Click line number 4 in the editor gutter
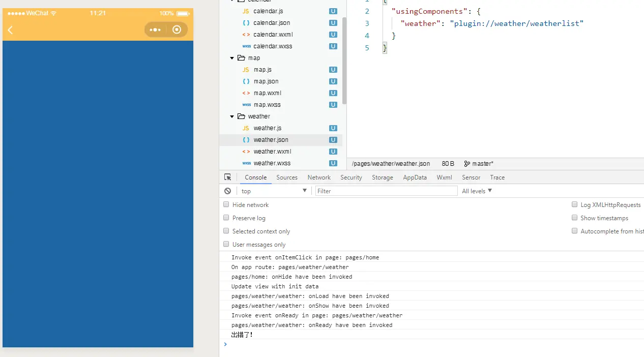The height and width of the screenshot is (357, 644). click(367, 36)
